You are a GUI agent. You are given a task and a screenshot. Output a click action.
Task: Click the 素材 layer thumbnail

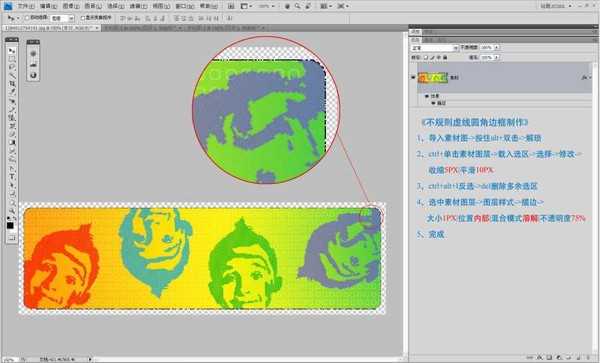click(x=433, y=77)
